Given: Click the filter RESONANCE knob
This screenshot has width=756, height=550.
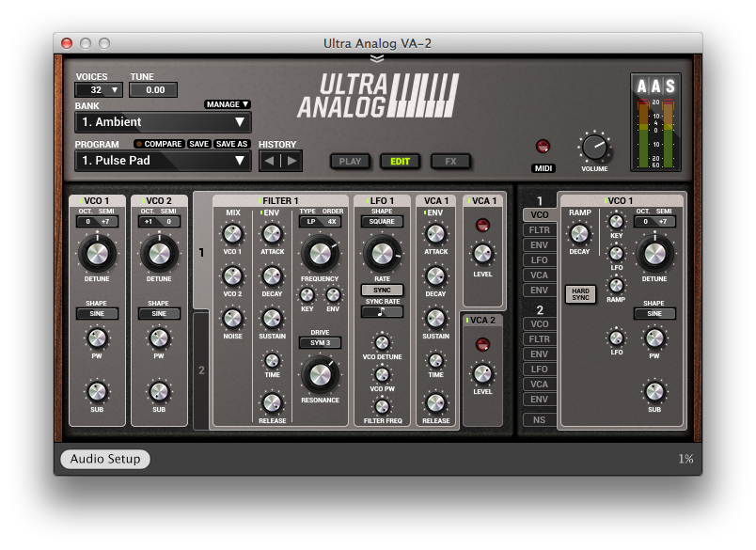Looking at the screenshot, I should [320, 375].
